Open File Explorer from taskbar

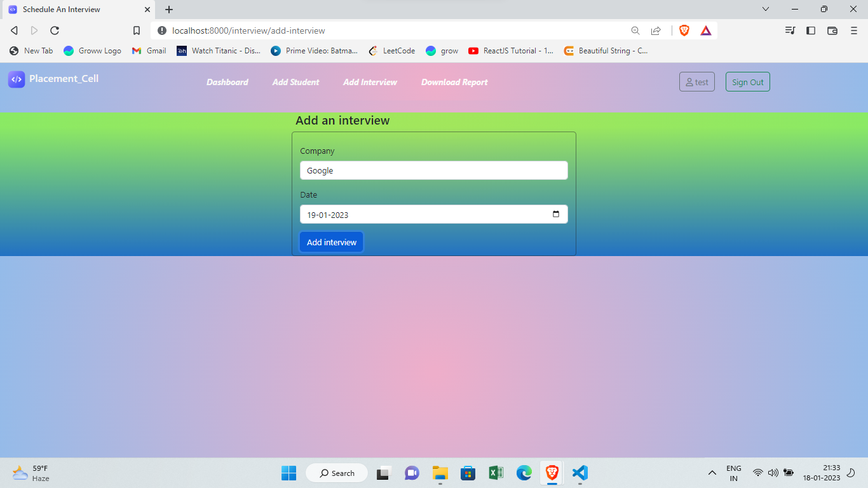point(440,473)
